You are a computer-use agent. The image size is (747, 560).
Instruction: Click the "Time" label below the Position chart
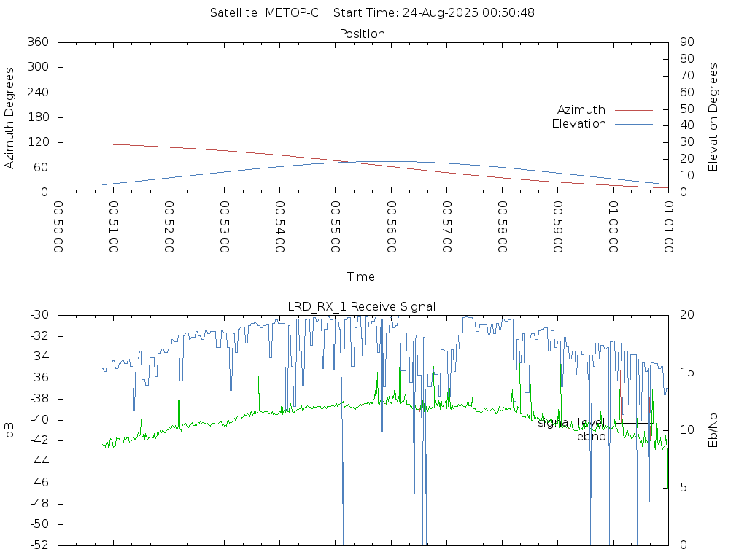[360, 276]
